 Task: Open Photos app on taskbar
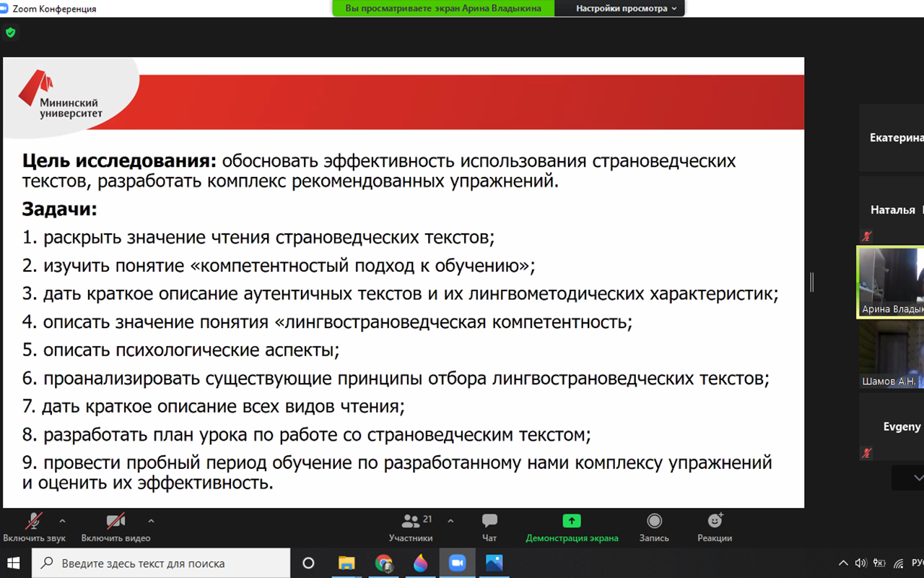pos(494,563)
